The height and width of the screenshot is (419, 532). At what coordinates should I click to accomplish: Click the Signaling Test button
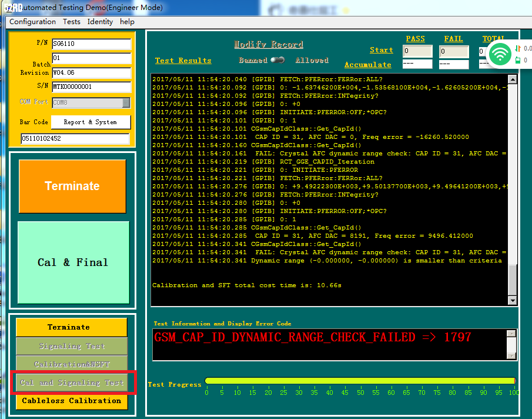[72, 347]
